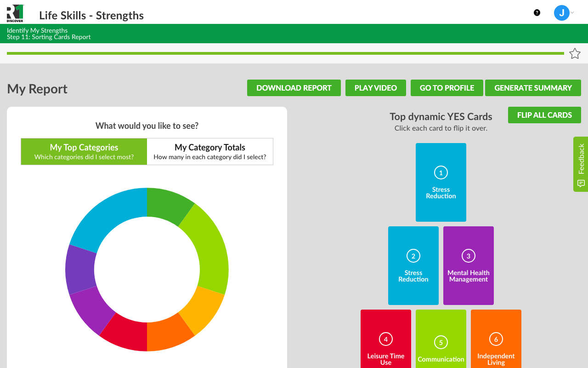Click the Identify My Strengths text
Viewport: 588px width, 368px height.
(x=37, y=30)
